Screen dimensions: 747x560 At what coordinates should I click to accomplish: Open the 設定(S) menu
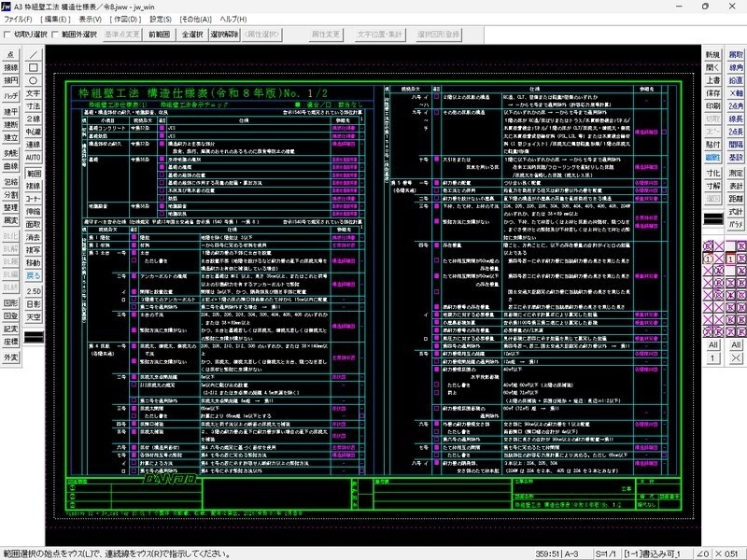[x=160, y=18]
